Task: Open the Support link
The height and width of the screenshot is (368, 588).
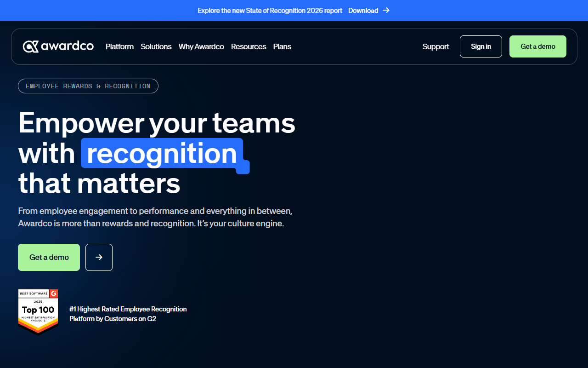Action: [x=436, y=46]
